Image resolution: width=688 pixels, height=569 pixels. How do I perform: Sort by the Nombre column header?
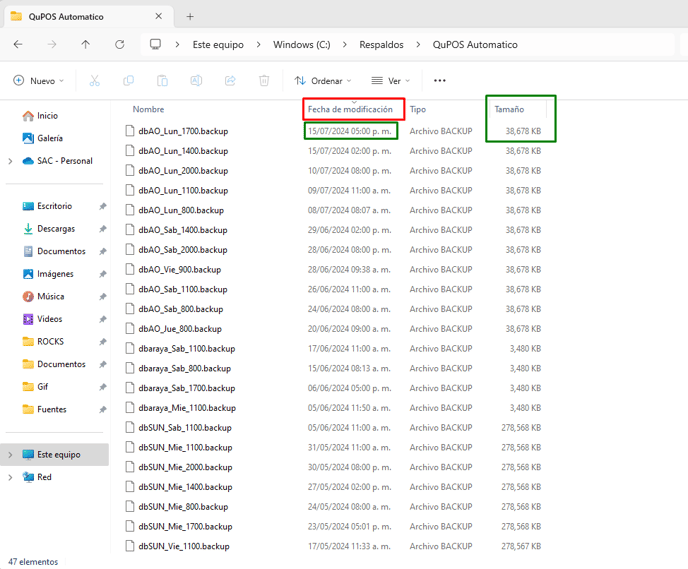[x=148, y=109]
